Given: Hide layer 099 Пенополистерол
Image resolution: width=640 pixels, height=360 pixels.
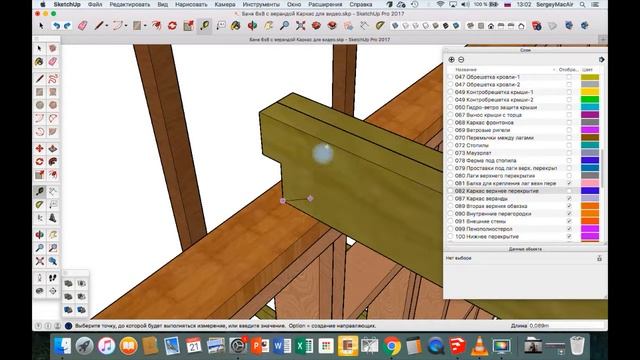Looking at the screenshot, I should pyautogui.click(x=569, y=229).
